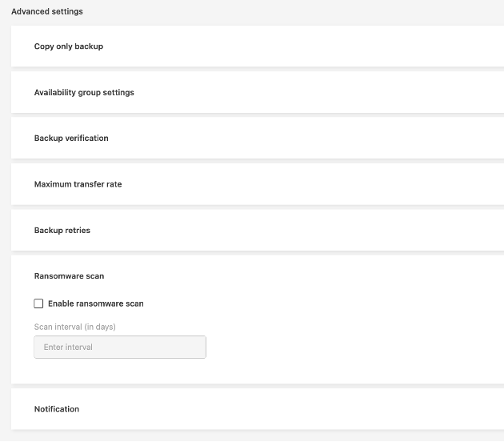
Task: Click the 'Backup verification' title text
Action: pos(71,138)
